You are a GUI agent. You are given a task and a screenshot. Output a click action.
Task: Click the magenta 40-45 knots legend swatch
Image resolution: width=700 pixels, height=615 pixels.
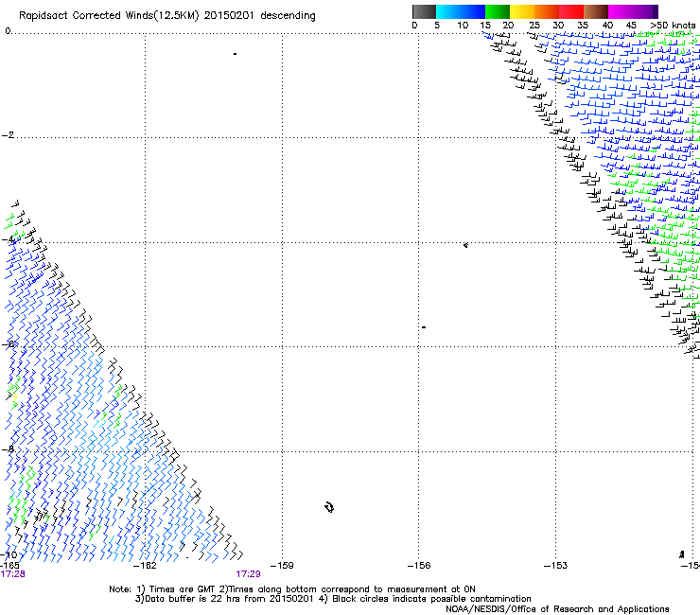point(621,11)
